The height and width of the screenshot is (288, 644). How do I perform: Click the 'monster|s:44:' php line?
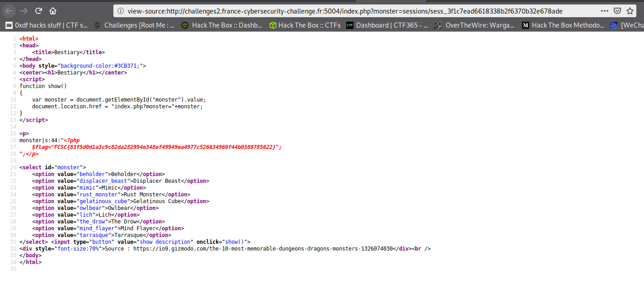pyautogui.click(x=49, y=140)
